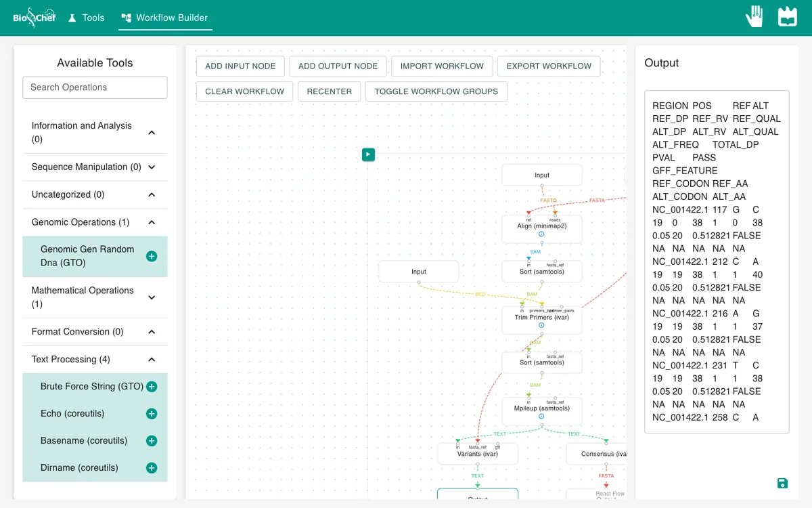The image size is (812, 508).
Task: Click the EXPORT WORKFLOW button
Action: [x=549, y=66]
